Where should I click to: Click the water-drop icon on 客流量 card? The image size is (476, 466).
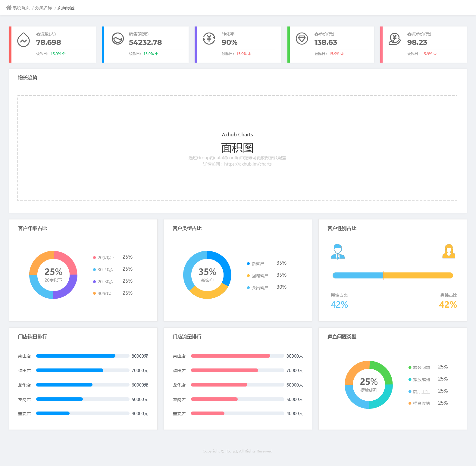tap(23, 40)
